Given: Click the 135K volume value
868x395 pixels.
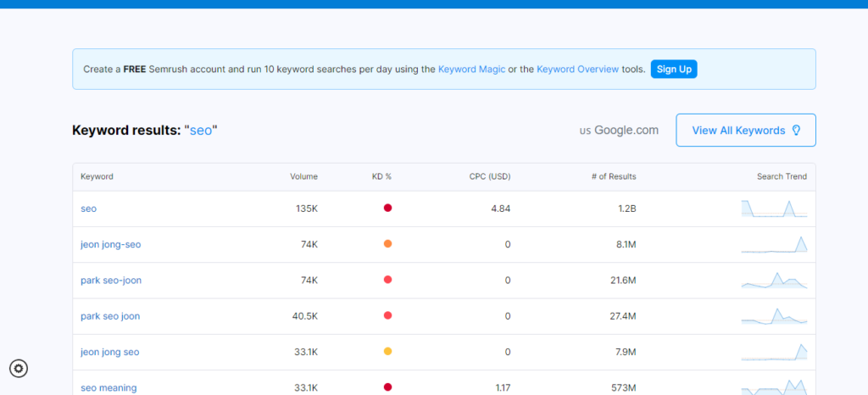Looking at the screenshot, I should click(307, 209).
